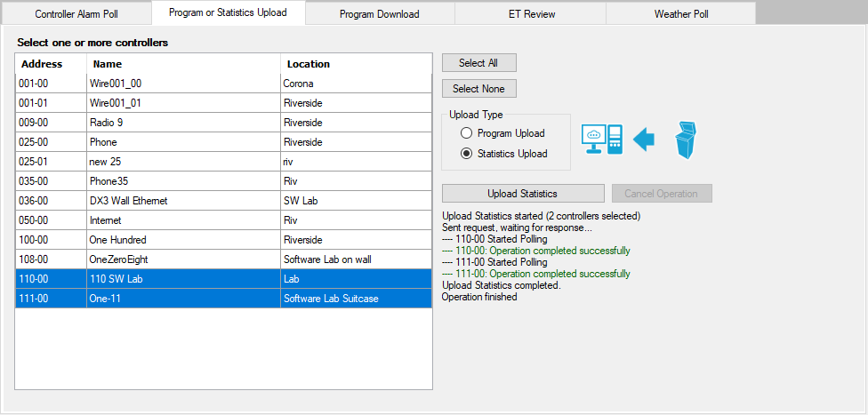The image size is (868, 415).
Task: Open the Controller Alarm Poll tab
Action: pyautogui.click(x=76, y=14)
